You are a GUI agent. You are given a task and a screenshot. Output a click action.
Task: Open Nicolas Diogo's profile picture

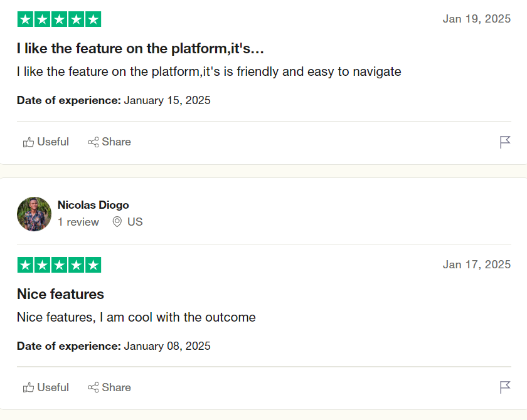[34, 214]
